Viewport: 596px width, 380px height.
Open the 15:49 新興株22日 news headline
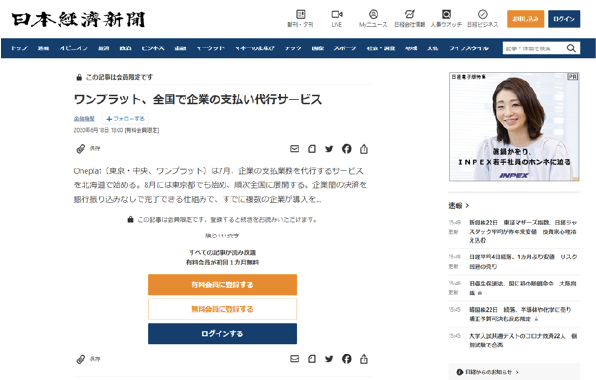523,231
